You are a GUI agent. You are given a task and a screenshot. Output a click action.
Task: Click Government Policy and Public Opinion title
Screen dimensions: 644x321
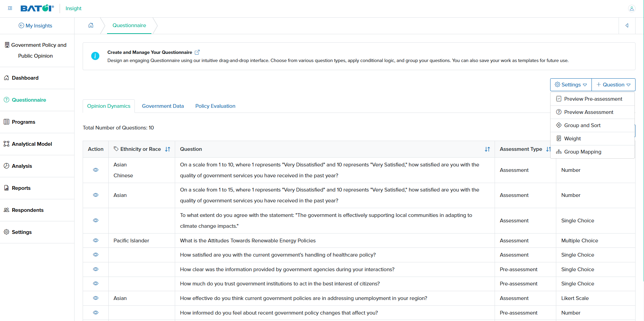[x=36, y=50]
